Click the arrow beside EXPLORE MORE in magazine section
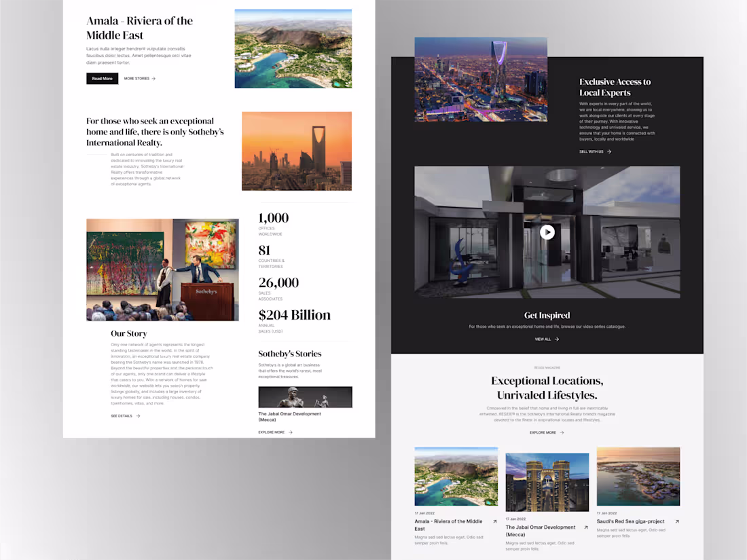The image size is (747, 560). click(562, 432)
